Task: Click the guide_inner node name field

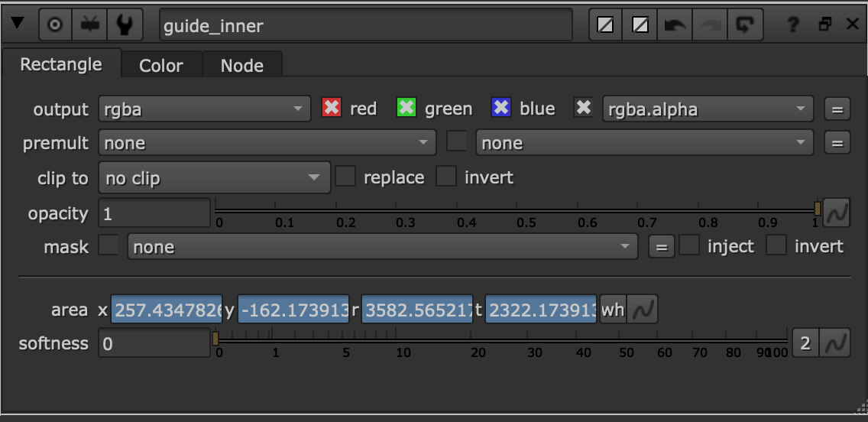Action: [x=365, y=25]
